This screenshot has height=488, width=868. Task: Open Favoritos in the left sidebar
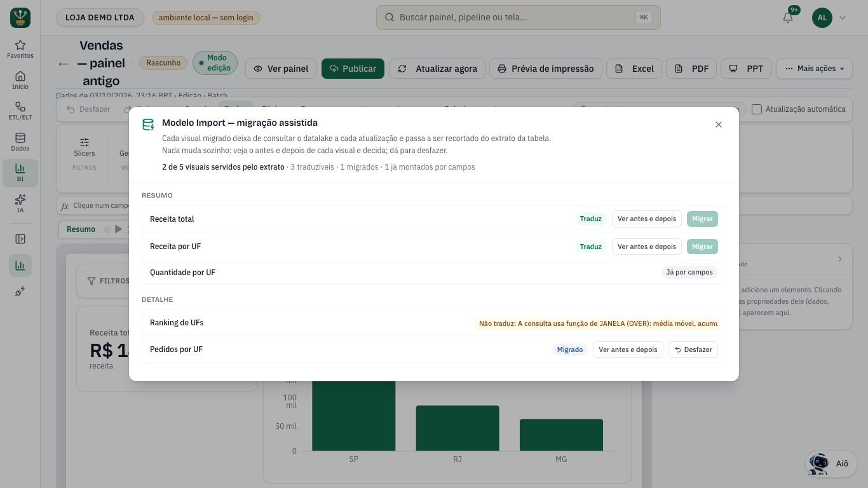(x=20, y=49)
